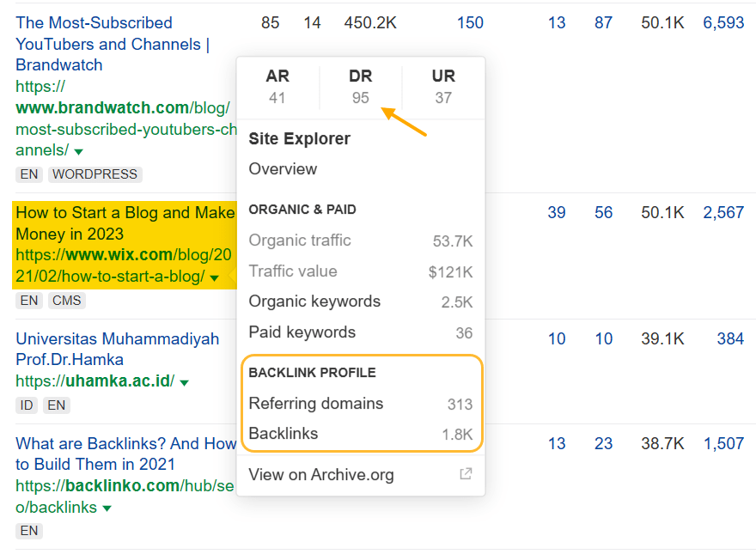
Task: Click the external-link icon beside View on Archive.org
Action: pyautogui.click(x=465, y=473)
